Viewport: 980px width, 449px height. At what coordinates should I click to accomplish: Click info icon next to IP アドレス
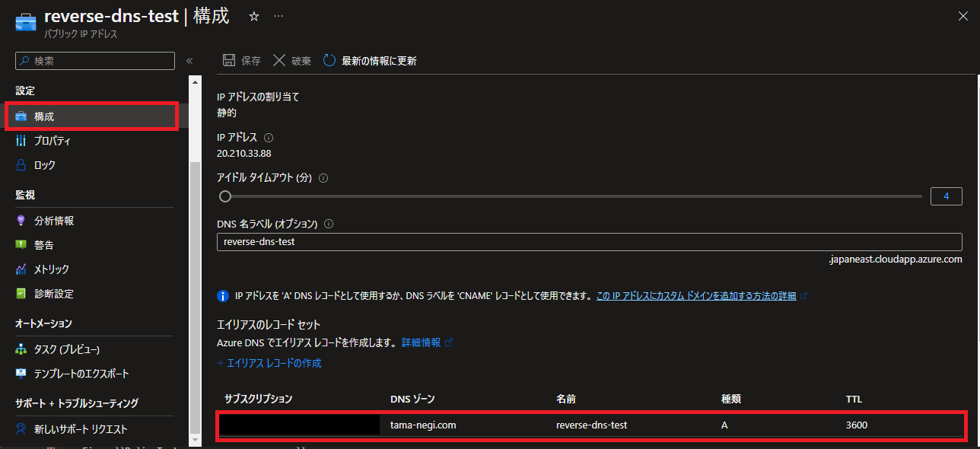click(x=268, y=138)
